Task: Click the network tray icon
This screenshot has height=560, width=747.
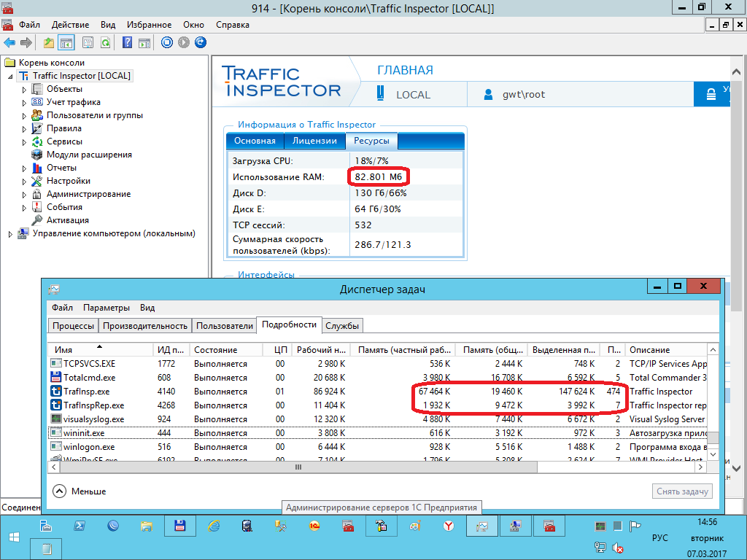Action: [600, 548]
